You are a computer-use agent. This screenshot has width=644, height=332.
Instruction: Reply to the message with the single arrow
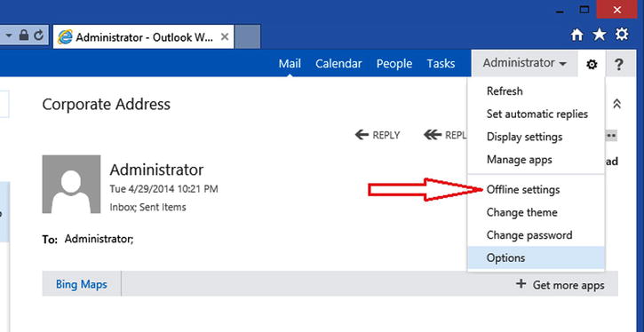tap(378, 135)
